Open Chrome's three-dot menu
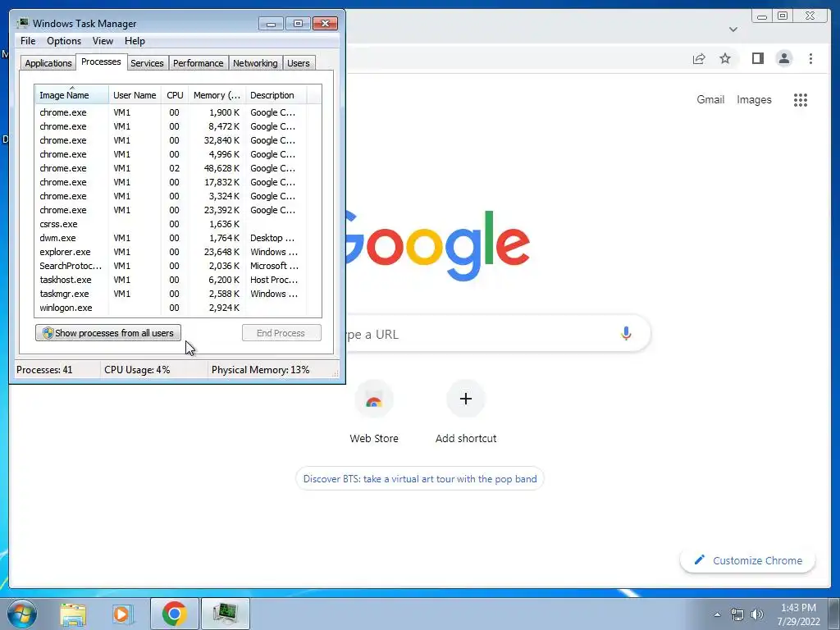 click(x=810, y=58)
